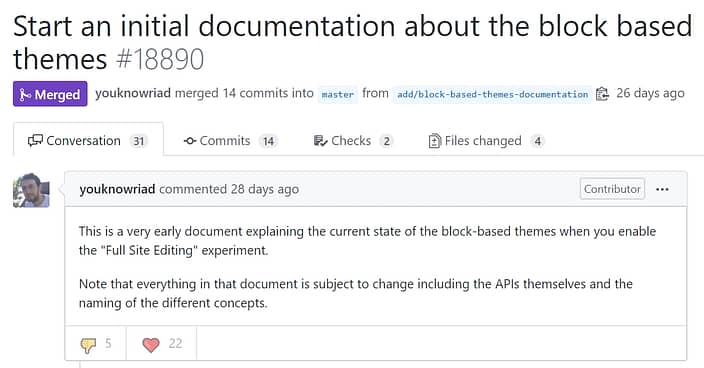Click the purple Merged status badge
704x368 pixels.
click(50, 94)
